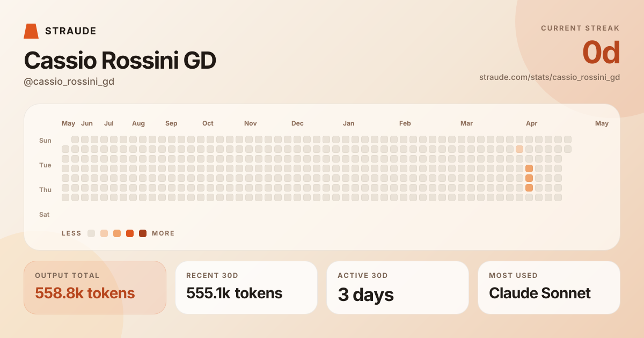
Task: Click the @cassio_rossini_gd handle
Action: [x=69, y=82]
